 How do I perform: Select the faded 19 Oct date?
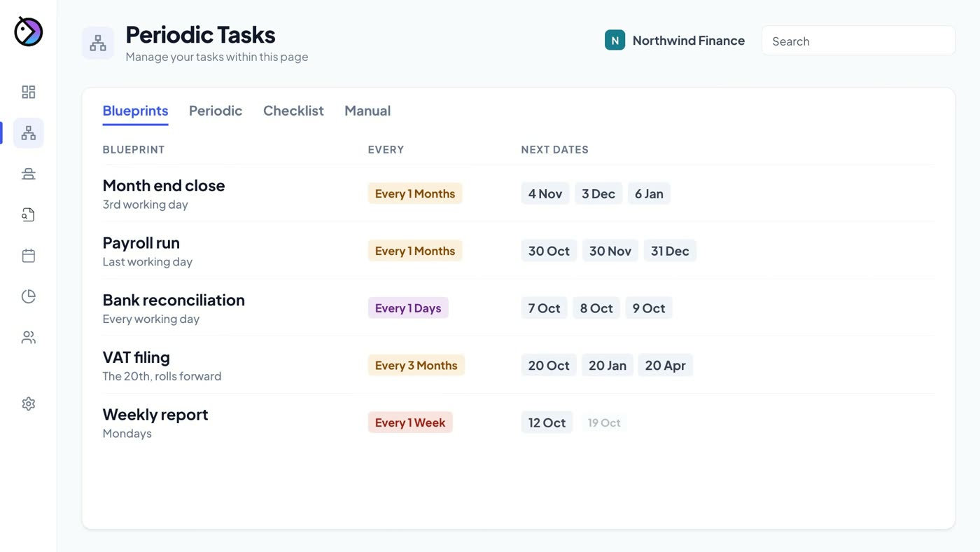604,423
